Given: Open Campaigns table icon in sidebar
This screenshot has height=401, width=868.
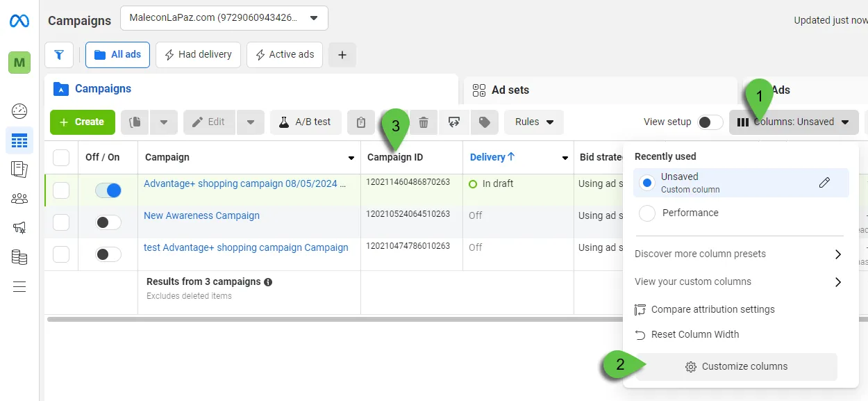Looking at the screenshot, I should click(19, 140).
